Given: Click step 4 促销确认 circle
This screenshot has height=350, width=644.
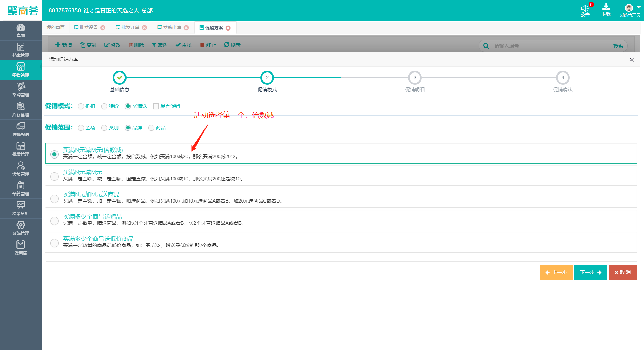Looking at the screenshot, I should pyautogui.click(x=563, y=78).
